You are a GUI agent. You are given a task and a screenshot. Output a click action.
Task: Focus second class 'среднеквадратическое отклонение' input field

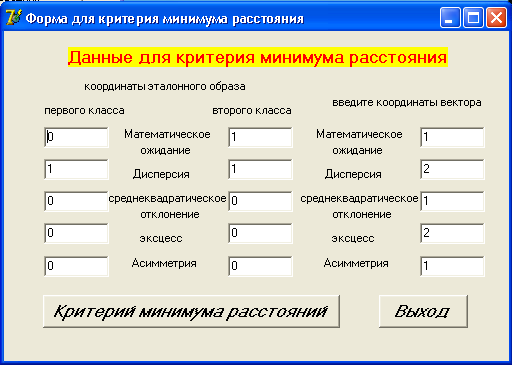(x=260, y=201)
